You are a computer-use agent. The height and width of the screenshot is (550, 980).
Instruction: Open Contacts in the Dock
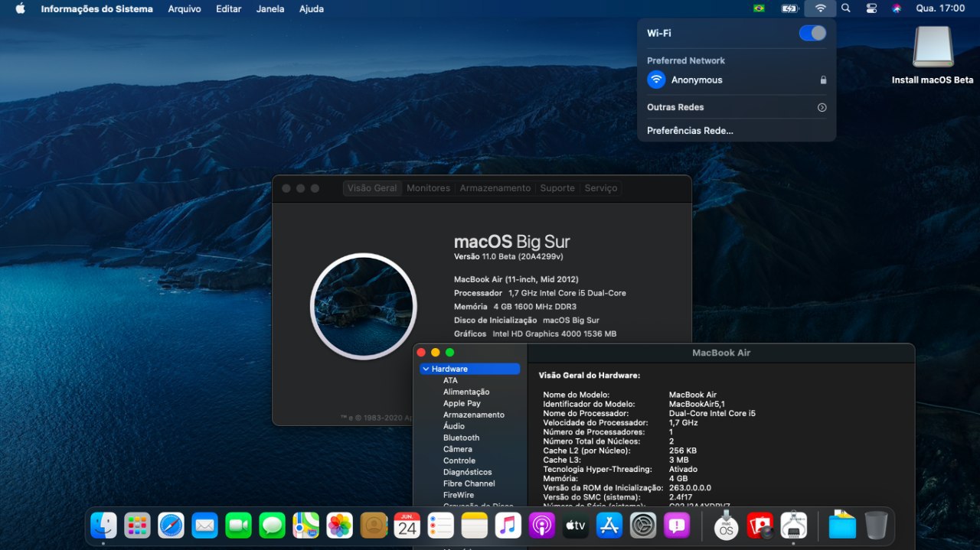[x=374, y=526]
